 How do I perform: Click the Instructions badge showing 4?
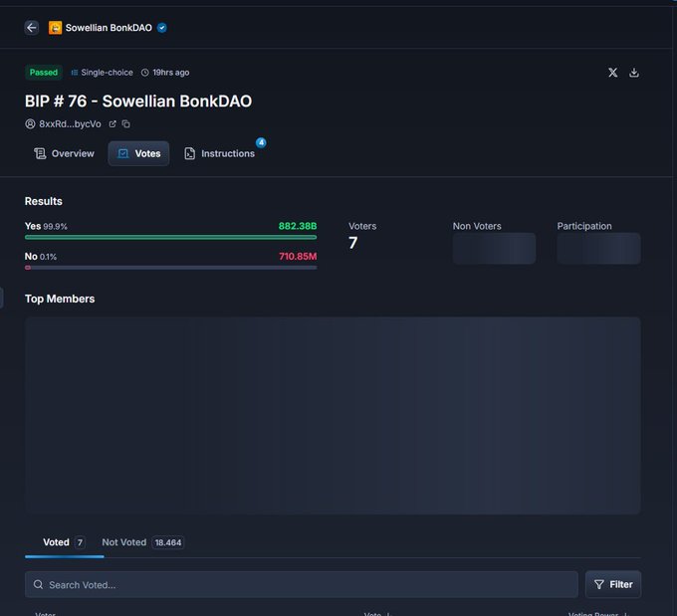click(x=261, y=142)
